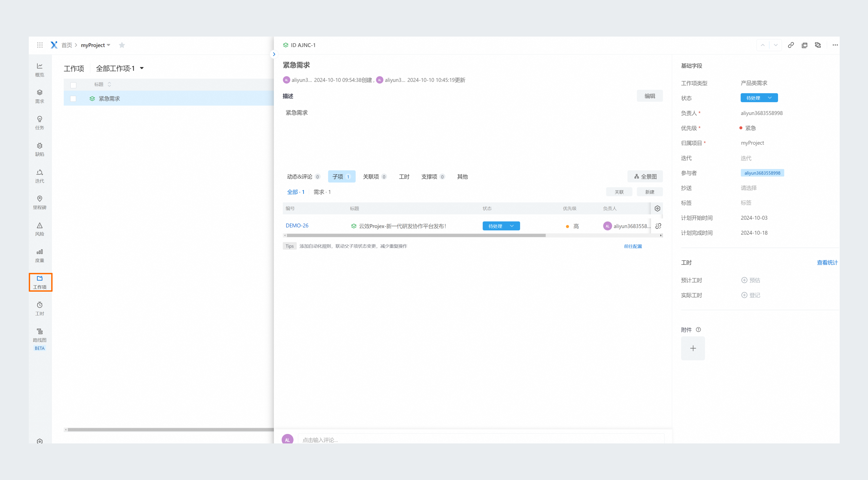Select 抄送 请选择 field
The width and height of the screenshot is (868, 480).
pyautogui.click(x=748, y=188)
